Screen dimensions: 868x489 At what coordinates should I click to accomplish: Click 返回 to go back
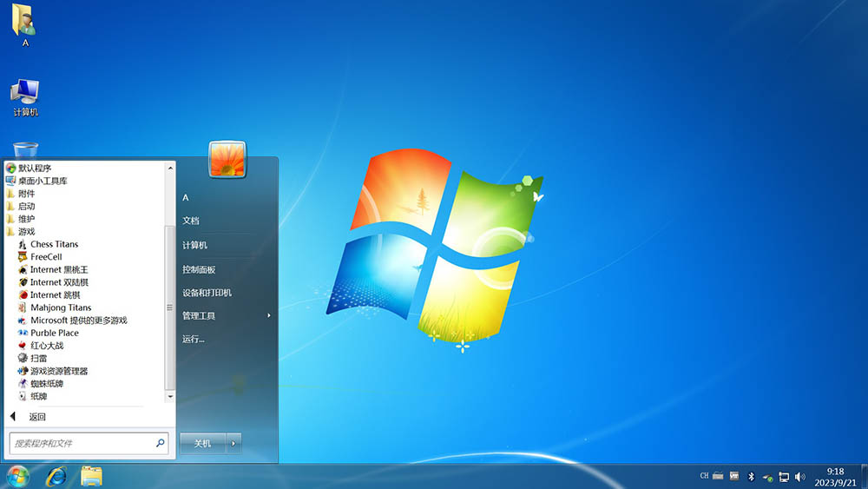pos(36,417)
